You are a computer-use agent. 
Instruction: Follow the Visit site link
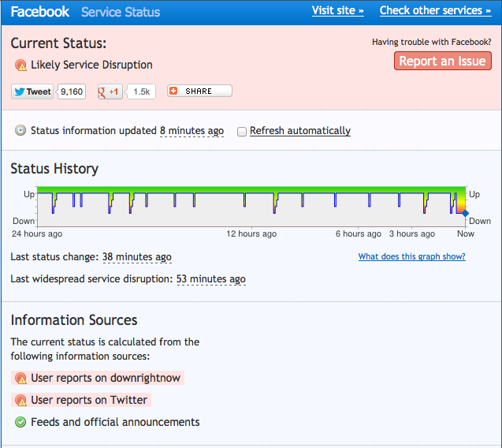tap(338, 10)
